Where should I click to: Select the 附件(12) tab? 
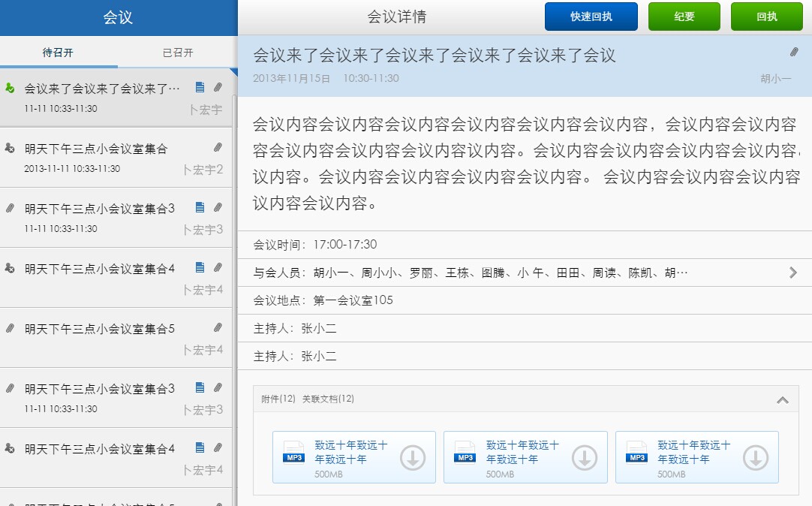278,399
